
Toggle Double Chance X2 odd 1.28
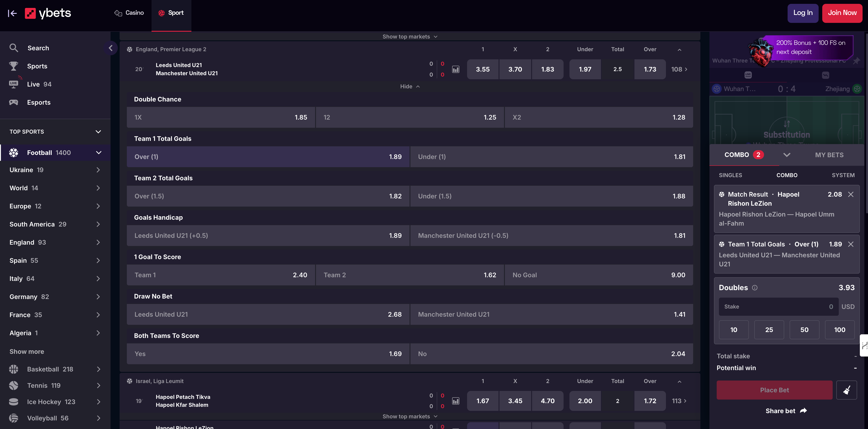pyautogui.click(x=599, y=117)
